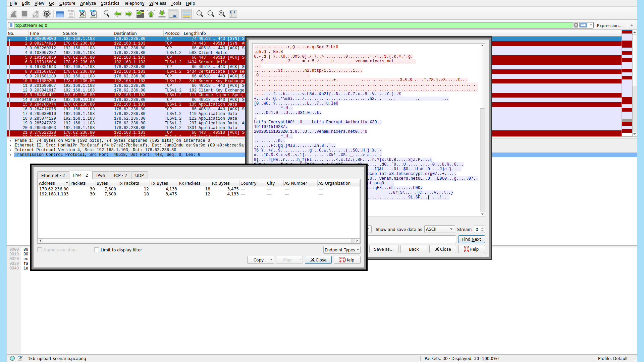Open Show and save data as ASCII dropdown

[439, 229]
